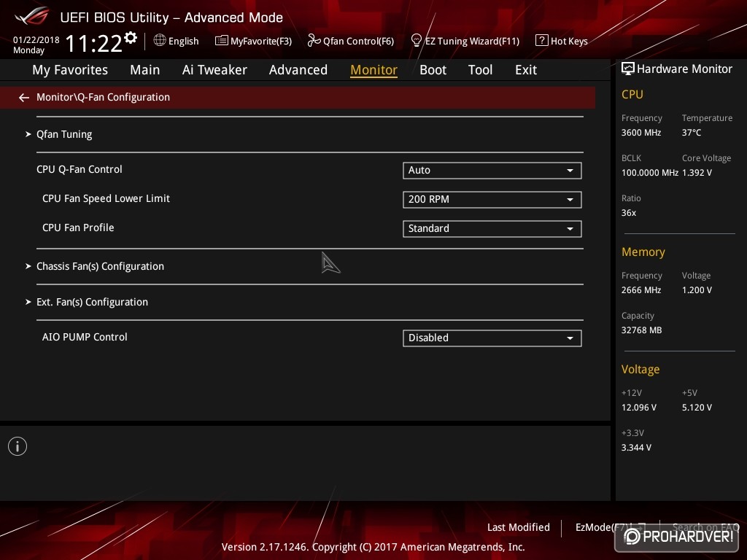Click +3.3V value 3.344 V
Viewport: 747px width, 560px height.
(x=636, y=448)
